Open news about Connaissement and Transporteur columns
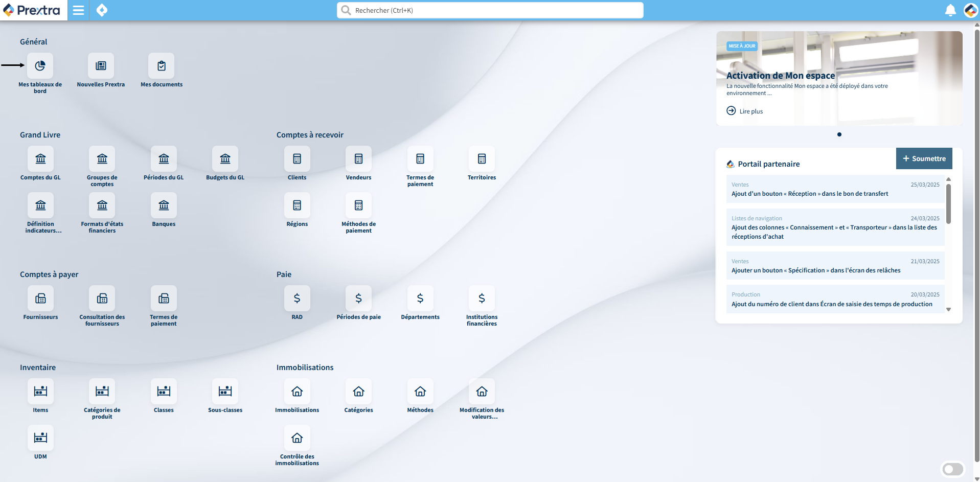This screenshot has width=980, height=482. (835, 227)
